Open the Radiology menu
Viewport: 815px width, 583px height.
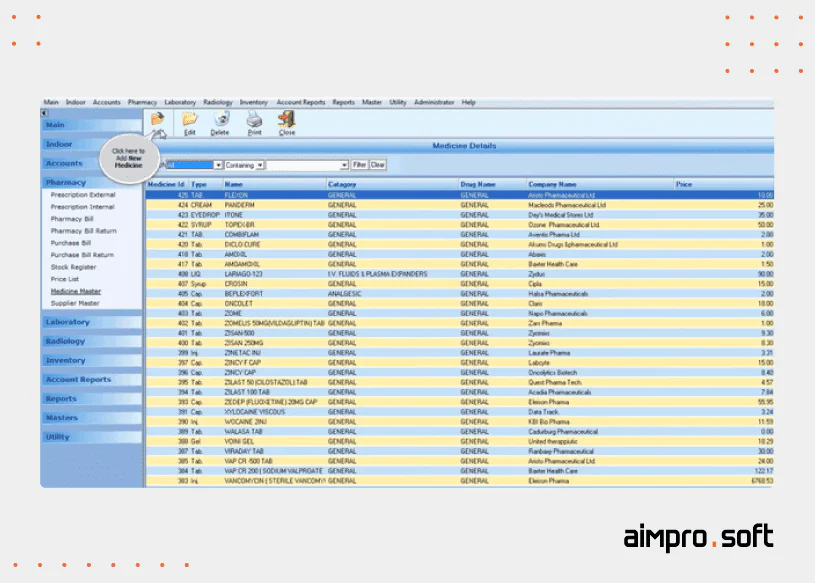(218, 102)
